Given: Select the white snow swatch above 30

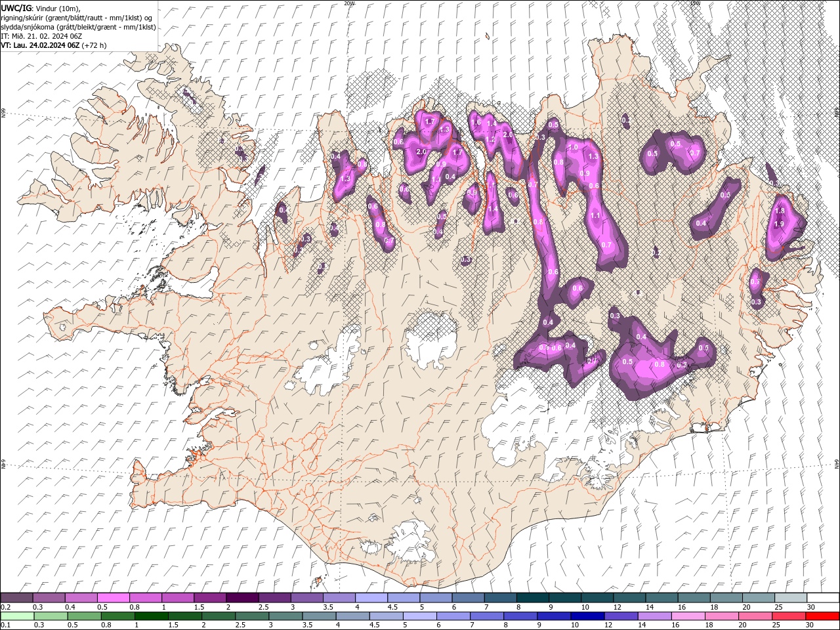Looking at the screenshot, I should (822, 598).
